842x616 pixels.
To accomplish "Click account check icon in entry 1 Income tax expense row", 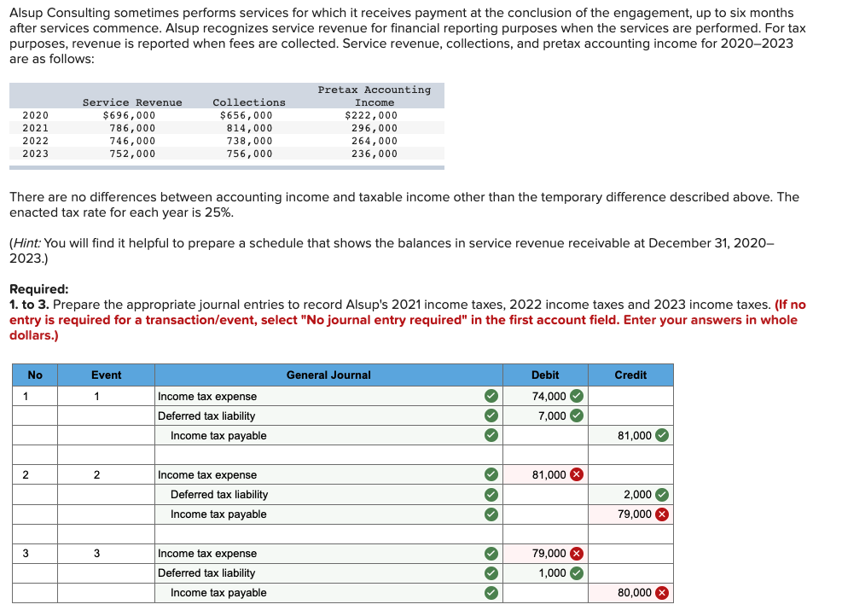I will [491, 397].
